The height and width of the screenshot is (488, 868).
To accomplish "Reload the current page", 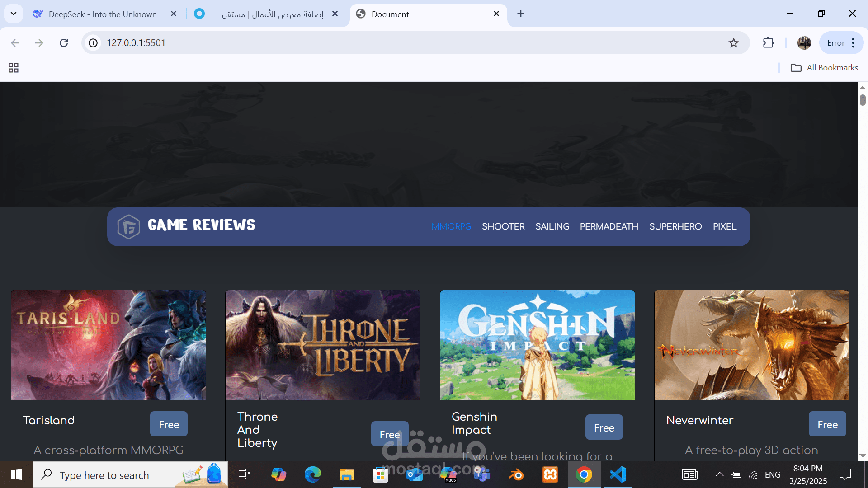I will (64, 43).
